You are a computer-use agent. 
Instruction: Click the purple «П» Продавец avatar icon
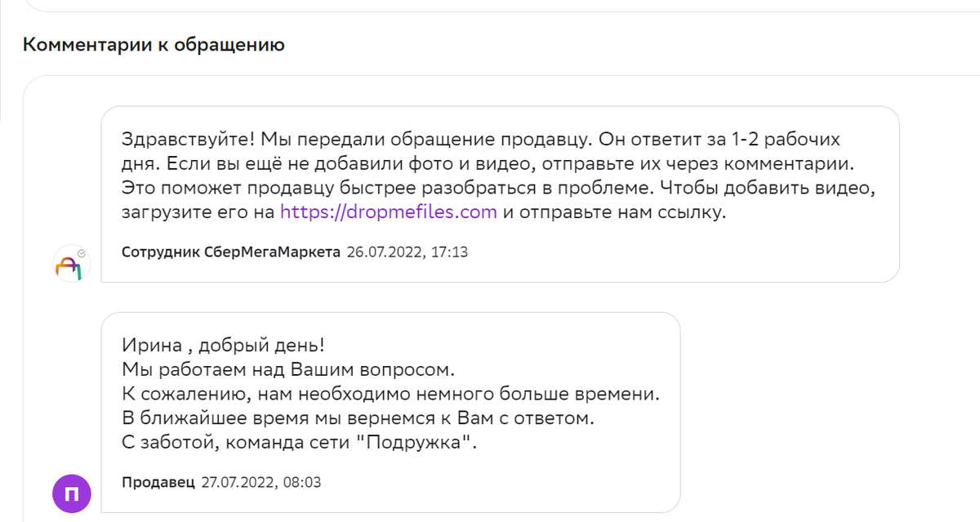(x=71, y=493)
